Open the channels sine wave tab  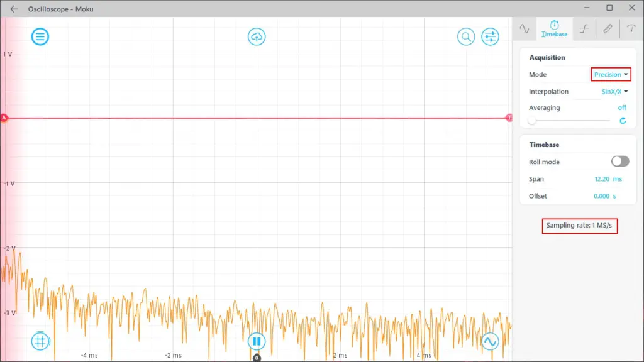tap(524, 28)
